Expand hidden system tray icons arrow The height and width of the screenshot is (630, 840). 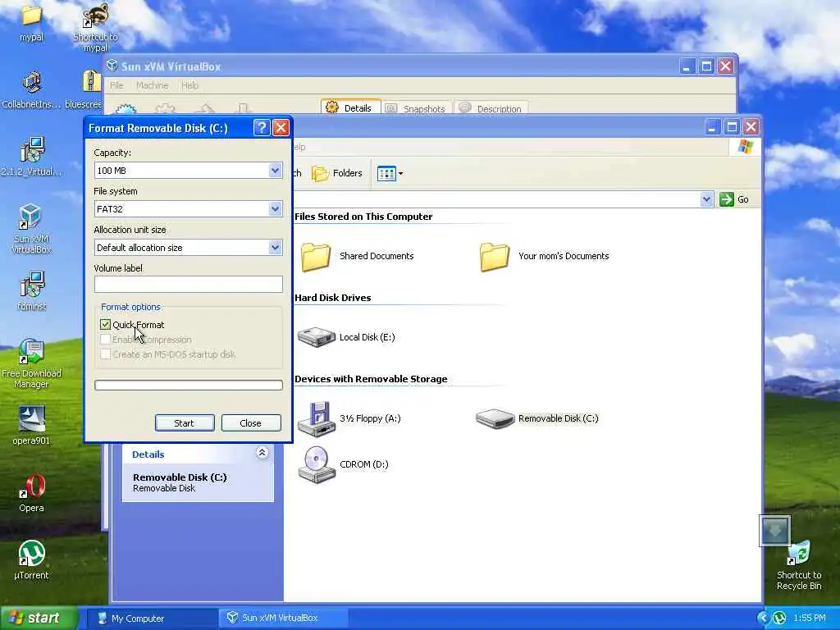click(763, 618)
